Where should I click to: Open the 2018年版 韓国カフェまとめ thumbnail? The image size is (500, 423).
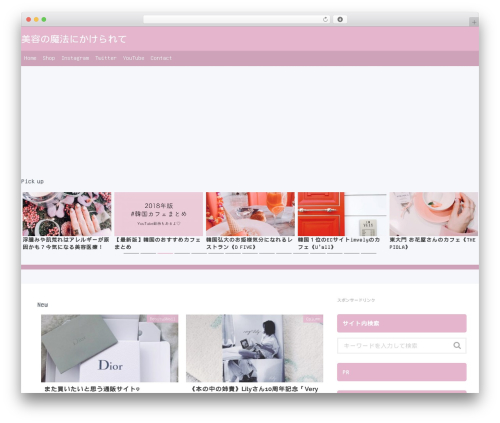pyautogui.click(x=159, y=214)
